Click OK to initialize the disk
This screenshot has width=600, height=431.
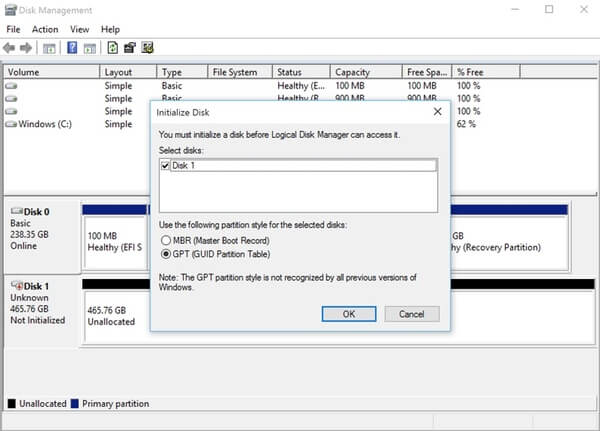click(349, 314)
